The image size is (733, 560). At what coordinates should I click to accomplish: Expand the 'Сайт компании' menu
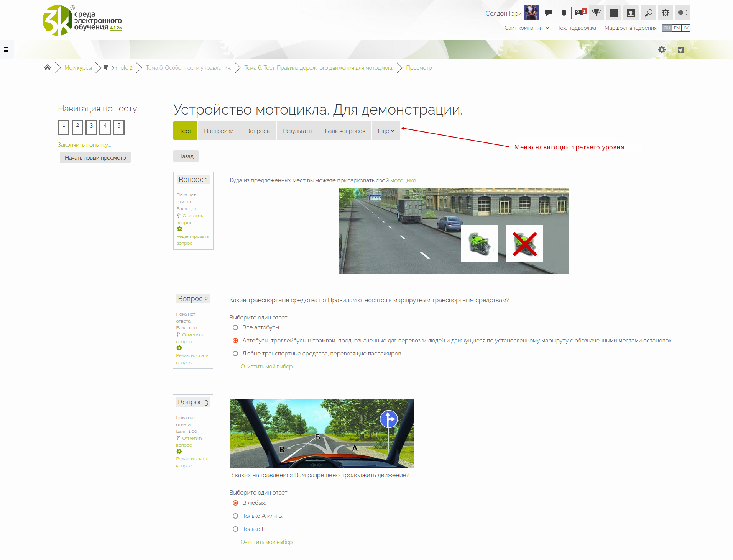527,28
